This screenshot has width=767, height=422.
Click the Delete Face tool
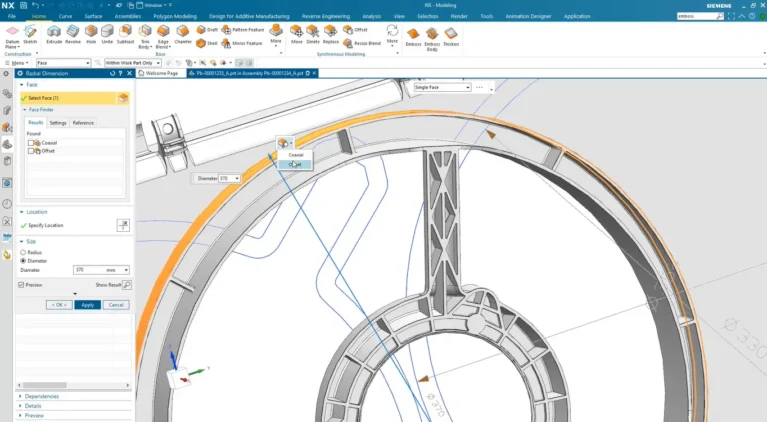pyautogui.click(x=313, y=35)
